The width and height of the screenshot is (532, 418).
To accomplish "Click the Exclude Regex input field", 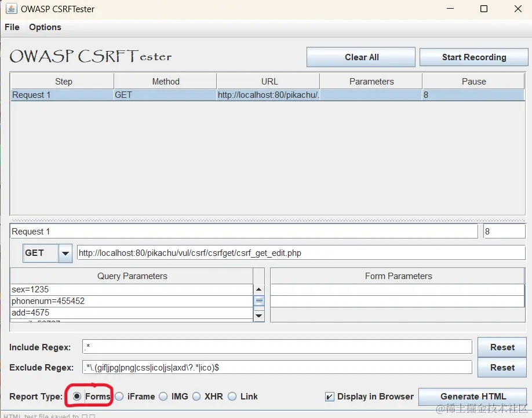I will click(x=277, y=367).
